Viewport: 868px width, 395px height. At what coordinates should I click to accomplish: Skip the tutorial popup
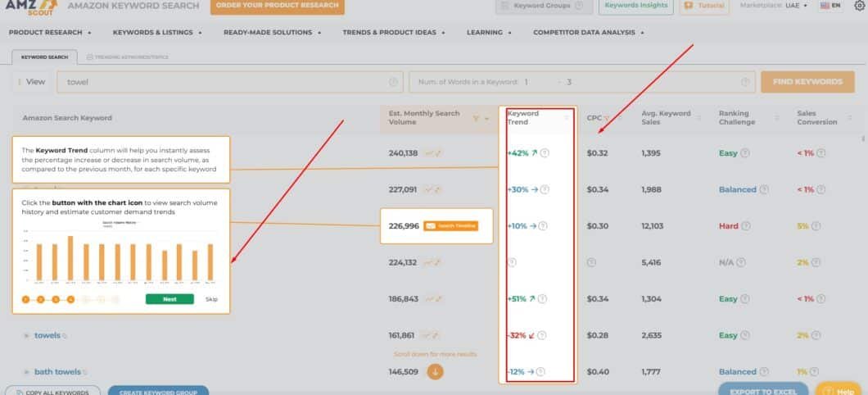(211, 299)
